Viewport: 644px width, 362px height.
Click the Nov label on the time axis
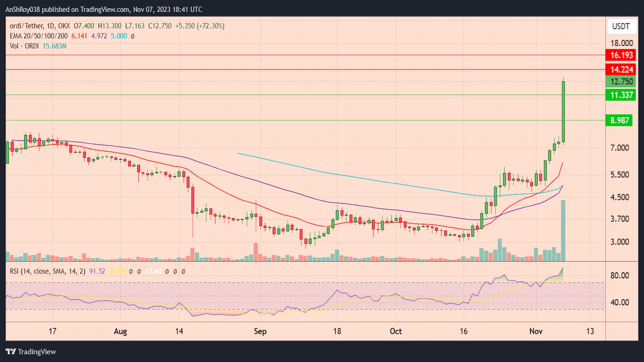click(x=536, y=331)
